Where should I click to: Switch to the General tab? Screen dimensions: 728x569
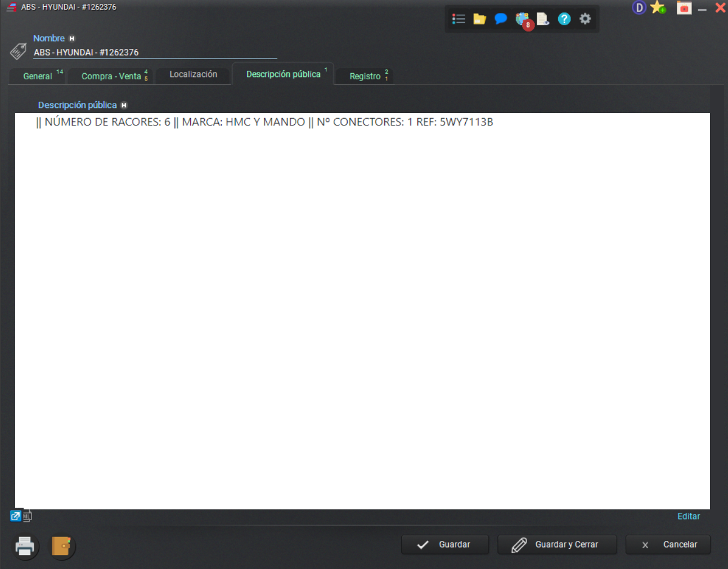pos(38,76)
